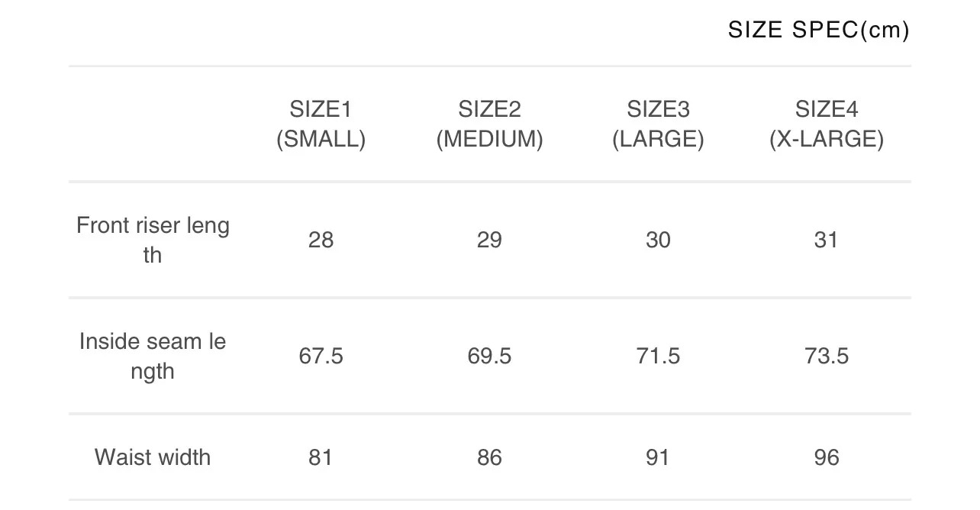Select inside seam value 69.5
The width and height of the screenshot is (980, 510).
489,356
